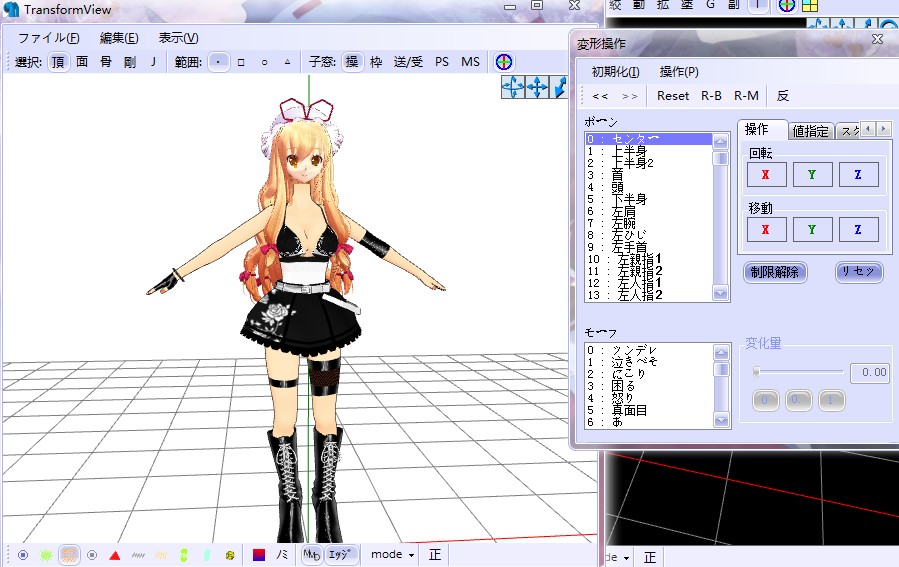Toggle the cyan oval rigid body icon
The width and height of the screenshot is (899, 567).
pyautogui.click(x=207, y=555)
